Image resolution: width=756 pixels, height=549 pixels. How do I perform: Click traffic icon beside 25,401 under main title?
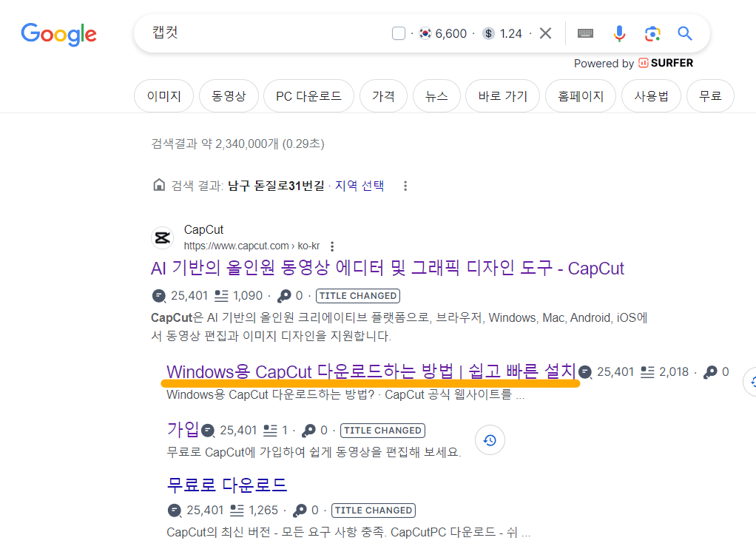(x=159, y=296)
